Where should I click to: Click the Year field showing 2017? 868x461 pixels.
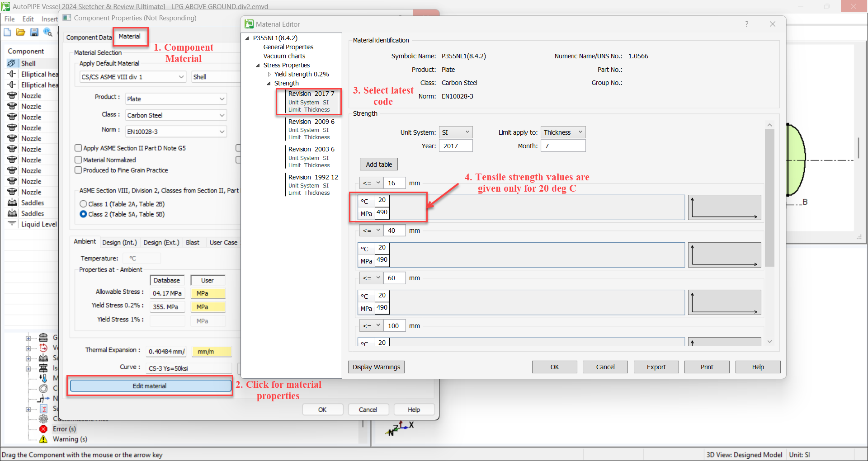[456, 146]
